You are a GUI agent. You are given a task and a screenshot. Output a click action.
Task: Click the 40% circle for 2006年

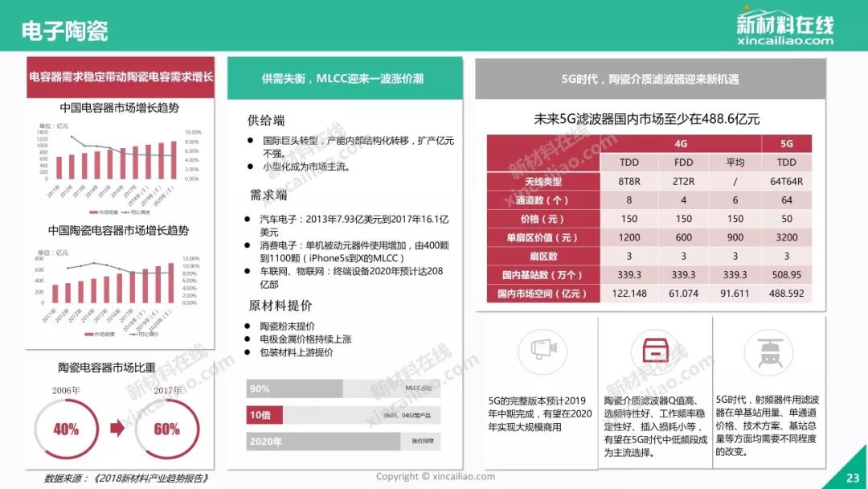click(x=67, y=429)
